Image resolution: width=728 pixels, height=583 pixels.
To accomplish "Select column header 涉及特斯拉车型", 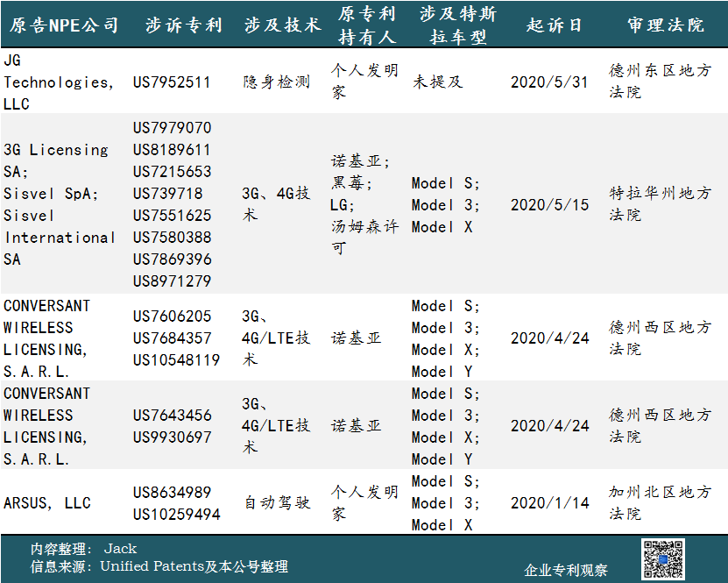I will pos(458,25).
